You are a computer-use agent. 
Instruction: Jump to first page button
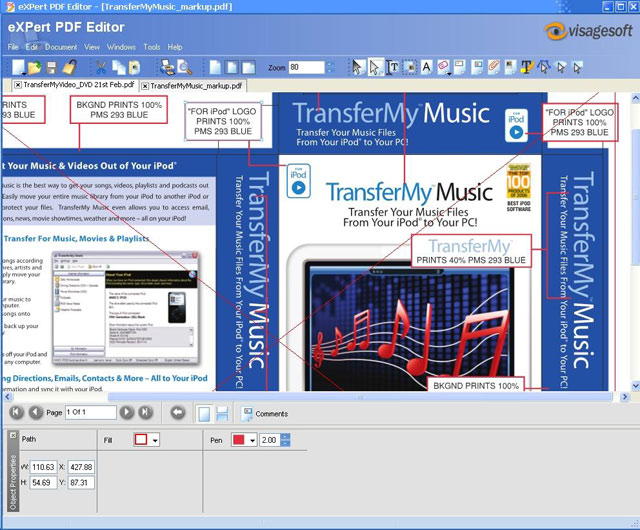[15, 412]
